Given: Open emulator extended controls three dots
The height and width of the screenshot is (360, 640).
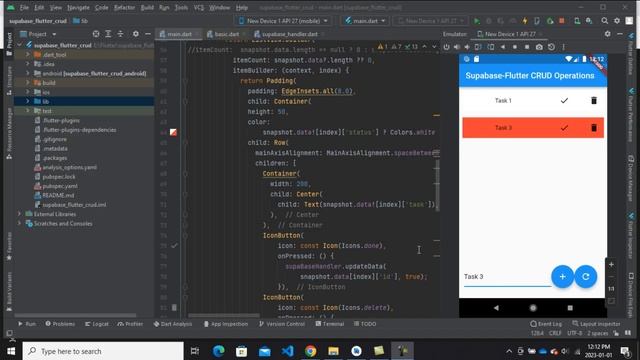Looking at the screenshot, I should tap(564, 47).
